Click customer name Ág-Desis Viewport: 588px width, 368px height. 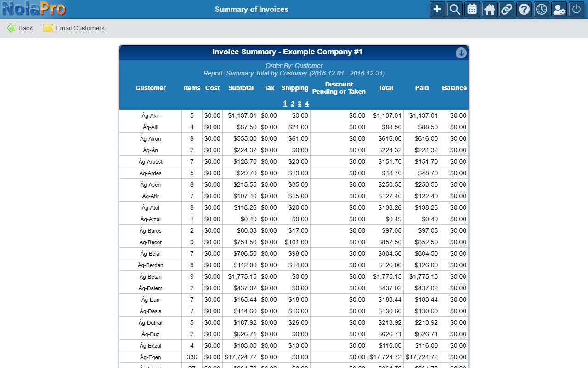[x=151, y=311]
